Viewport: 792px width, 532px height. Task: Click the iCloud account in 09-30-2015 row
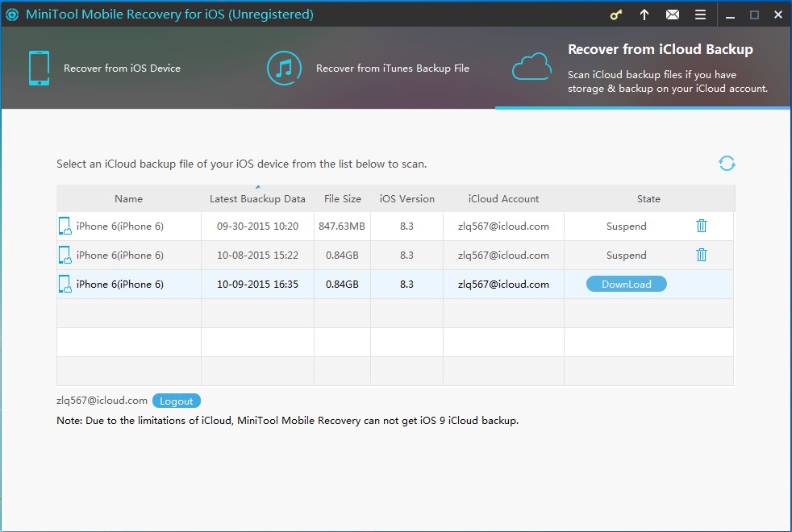[x=503, y=227]
